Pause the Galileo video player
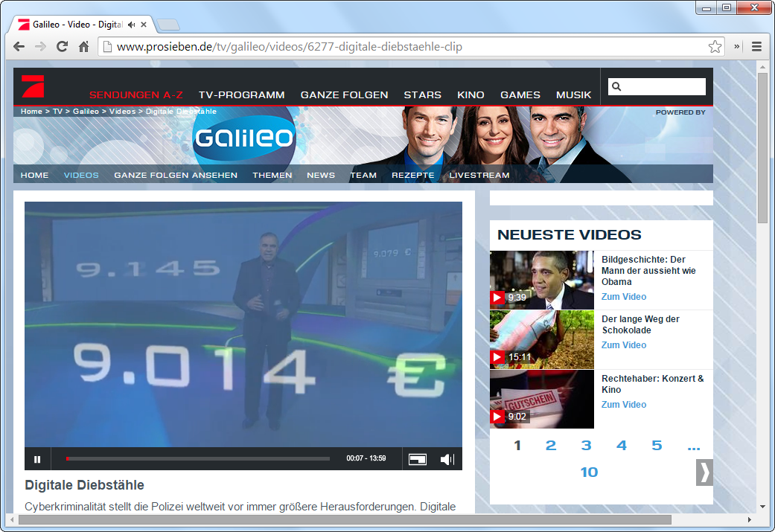 (37, 459)
